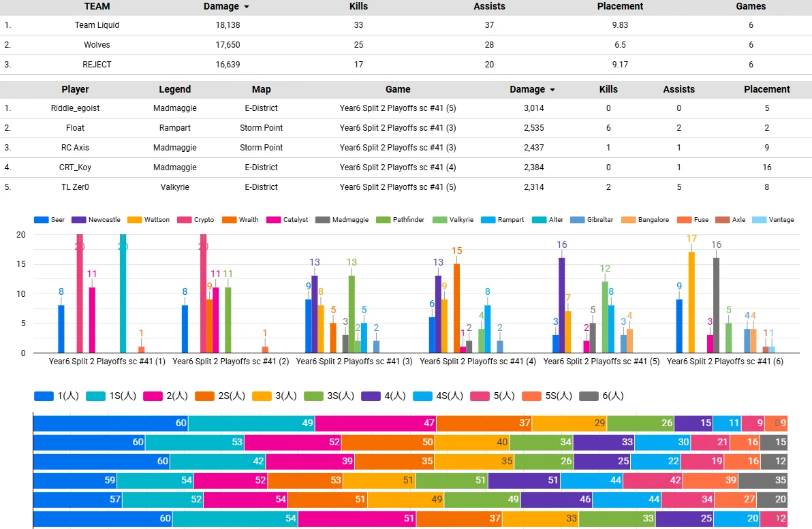Select the Vantage legend swatch
This screenshot has width=812, height=529.
(x=759, y=220)
